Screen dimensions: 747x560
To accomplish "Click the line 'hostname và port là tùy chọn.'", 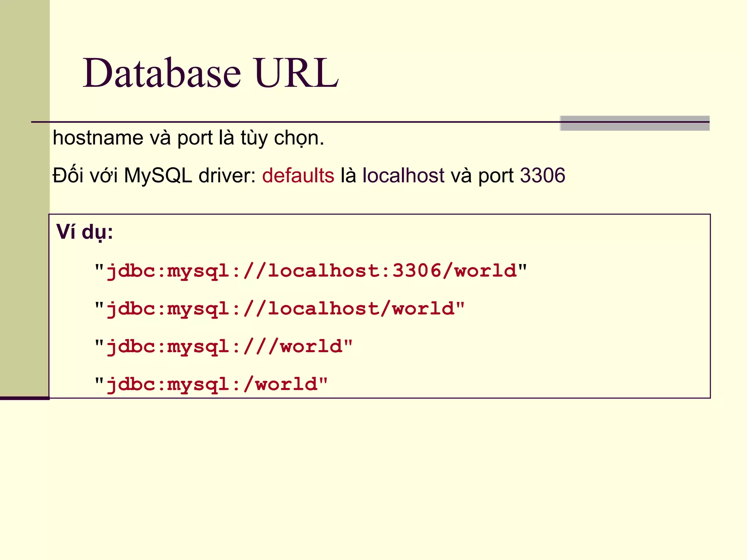I will 188,139.
